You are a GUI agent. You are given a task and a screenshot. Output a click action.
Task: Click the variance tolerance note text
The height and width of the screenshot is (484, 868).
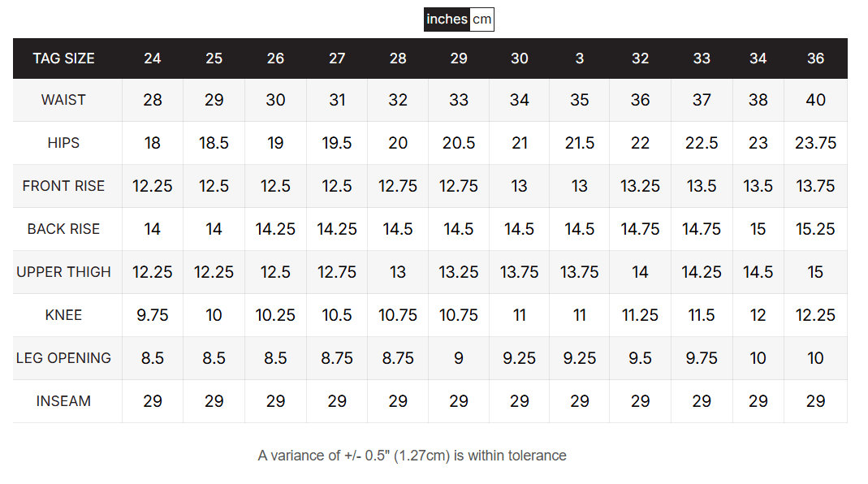412,456
